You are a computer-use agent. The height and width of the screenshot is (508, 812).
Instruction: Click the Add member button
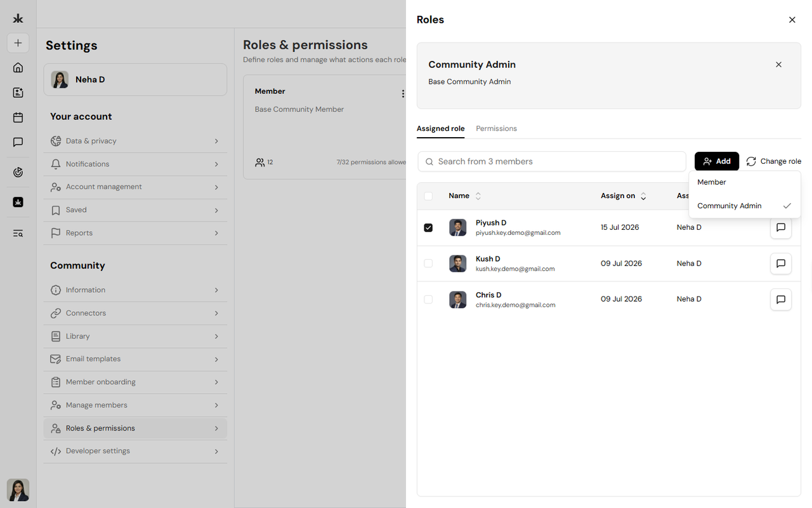(717, 161)
